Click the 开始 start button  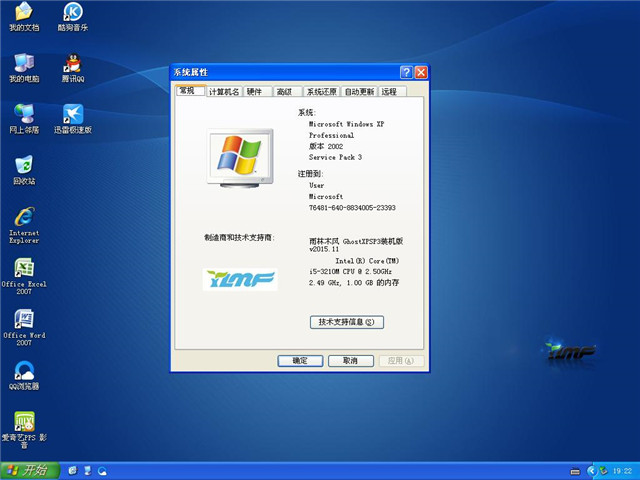point(30,470)
